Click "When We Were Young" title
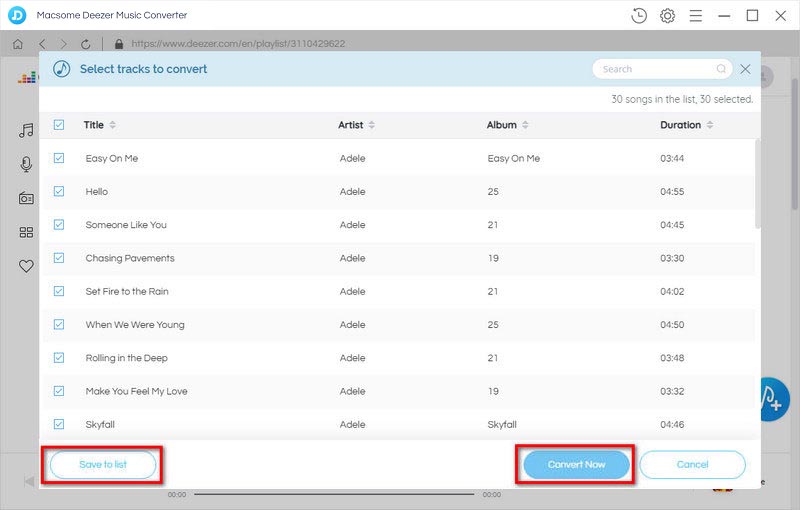Image resolution: width=800 pixels, height=510 pixels. click(x=135, y=325)
